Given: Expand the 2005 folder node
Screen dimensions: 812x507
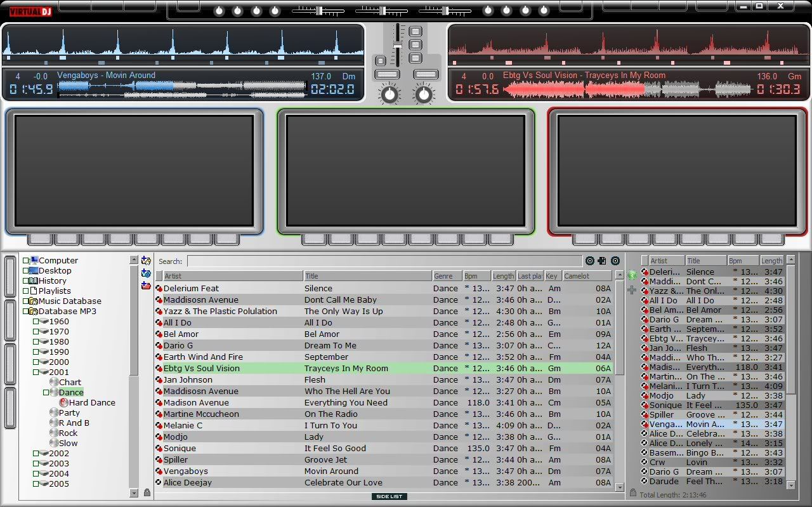Looking at the screenshot, I should click(36, 484).
